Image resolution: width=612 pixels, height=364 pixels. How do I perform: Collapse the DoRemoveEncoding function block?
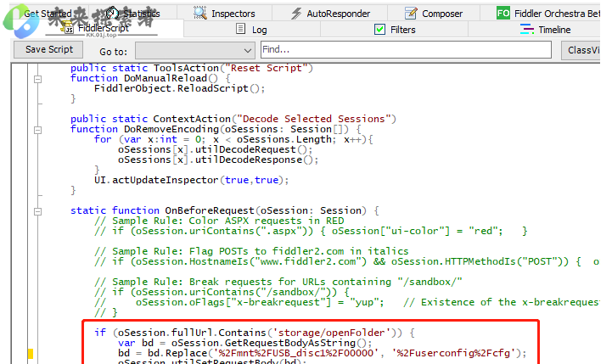(x=36, y=130)
